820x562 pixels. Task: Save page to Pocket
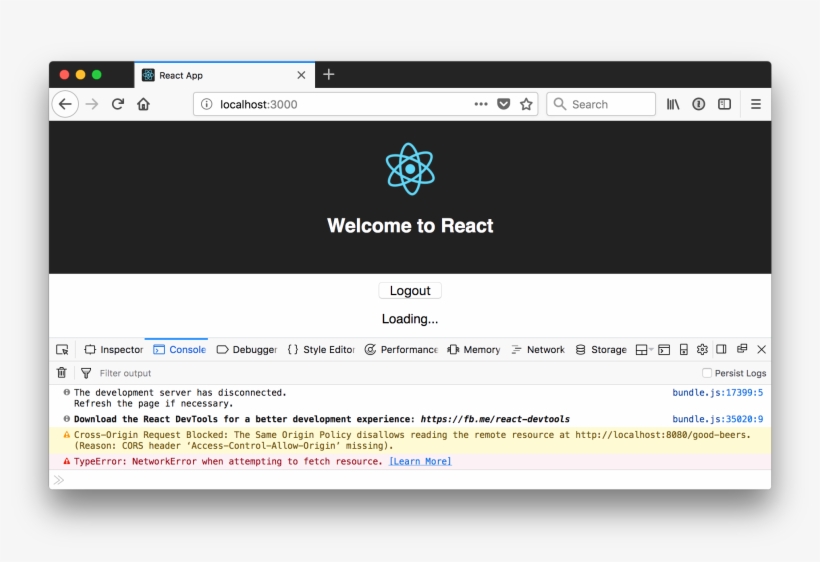click(504, 104)
